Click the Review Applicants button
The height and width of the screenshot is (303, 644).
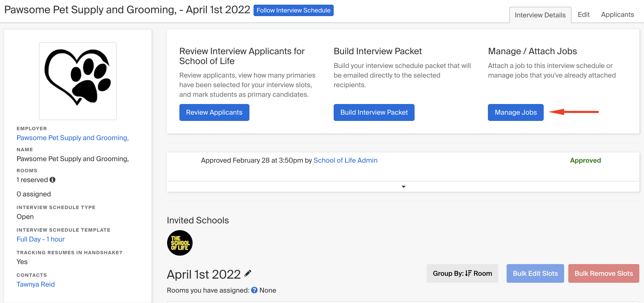point(214,112)
